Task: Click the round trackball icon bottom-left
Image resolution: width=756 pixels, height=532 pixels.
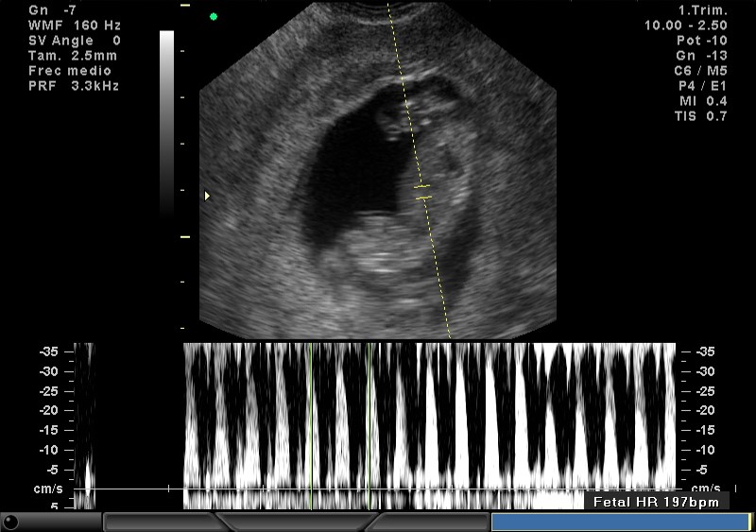Action: pos(10,522)
